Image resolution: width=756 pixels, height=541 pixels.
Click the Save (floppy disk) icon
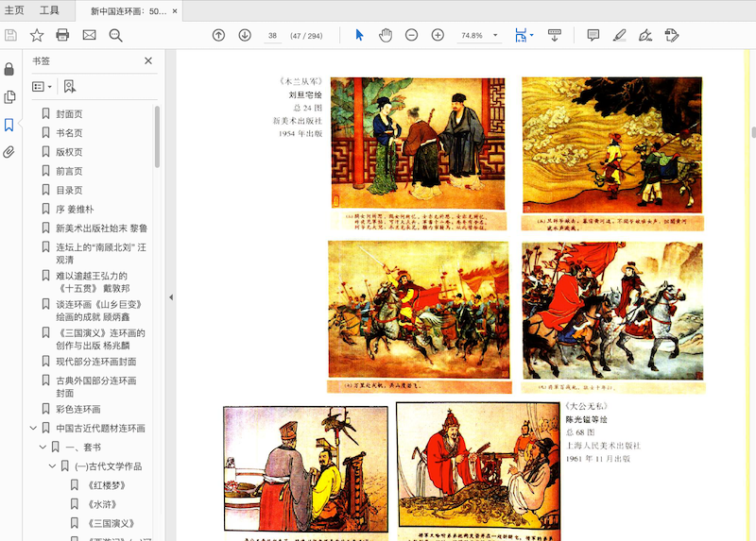(x=10, y=35)
